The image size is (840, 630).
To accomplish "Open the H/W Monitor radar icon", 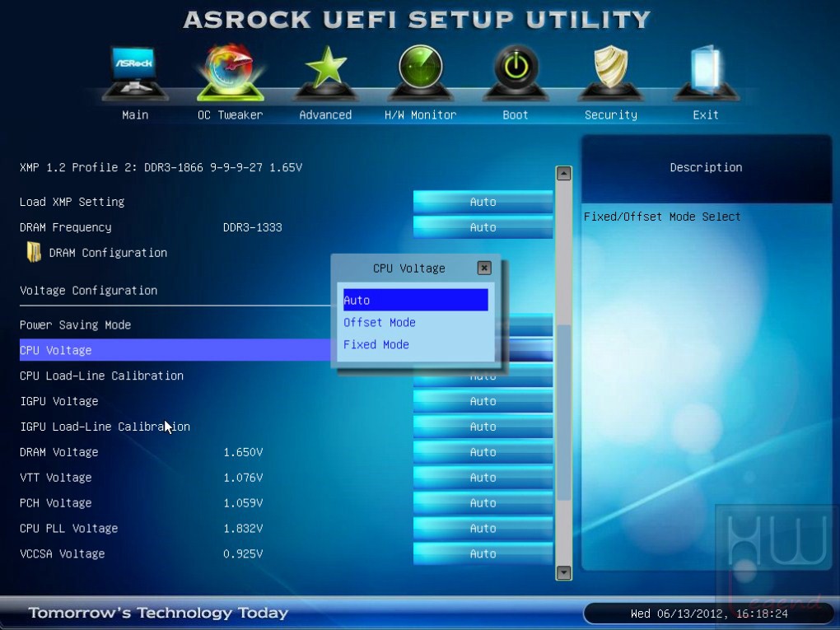I will click(x=421, y=72).
